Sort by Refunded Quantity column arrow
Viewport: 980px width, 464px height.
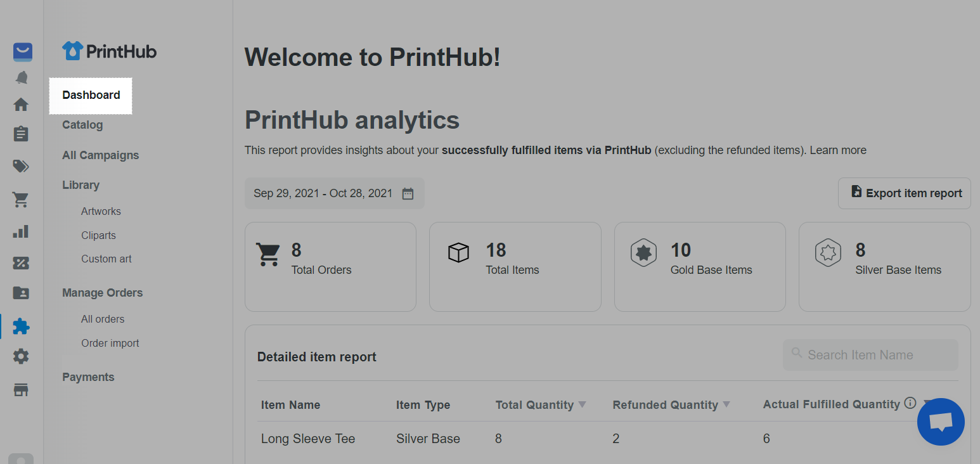click(726, 404)
